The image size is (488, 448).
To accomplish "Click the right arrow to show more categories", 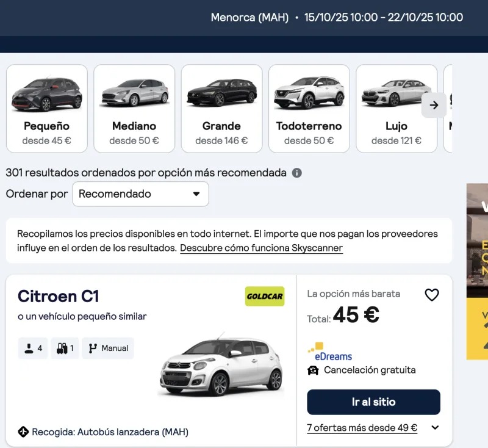I will pyautogui.click(x=434, y=105).
